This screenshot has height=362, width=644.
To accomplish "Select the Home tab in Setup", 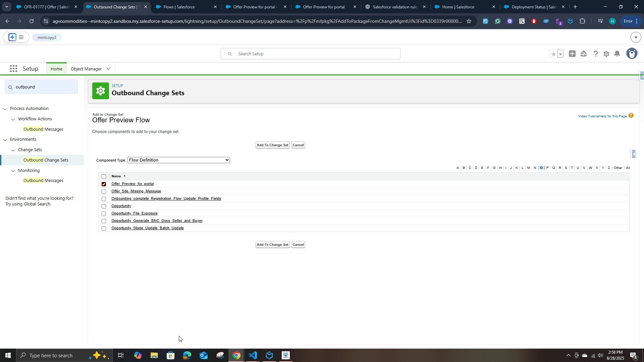I will point(56,69).
